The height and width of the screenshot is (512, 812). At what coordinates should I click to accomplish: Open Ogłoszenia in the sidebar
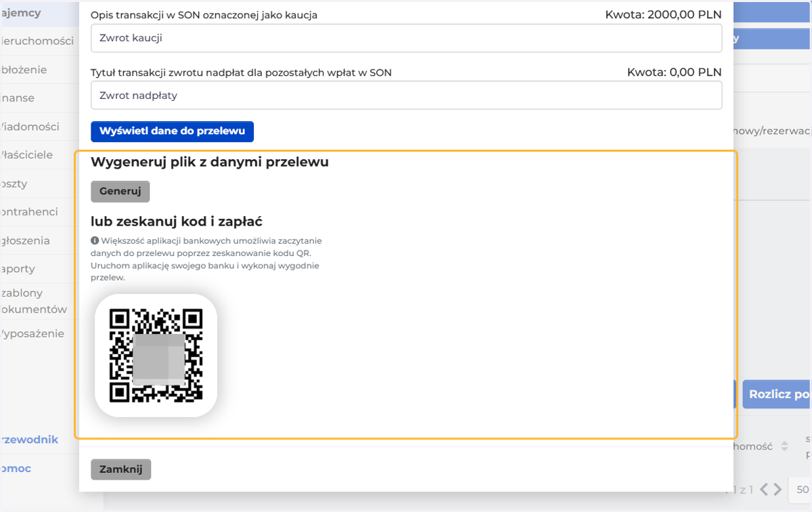tap(26, 240)
